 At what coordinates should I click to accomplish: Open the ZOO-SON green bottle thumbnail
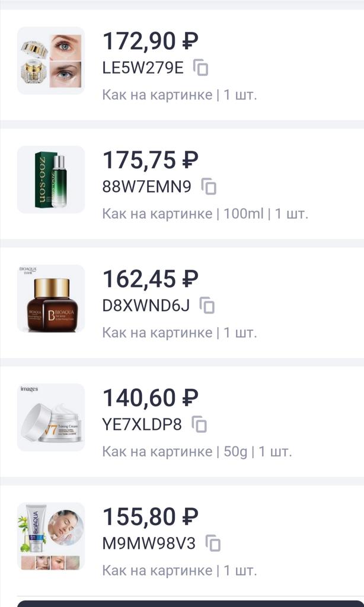[x=51, y=180]
